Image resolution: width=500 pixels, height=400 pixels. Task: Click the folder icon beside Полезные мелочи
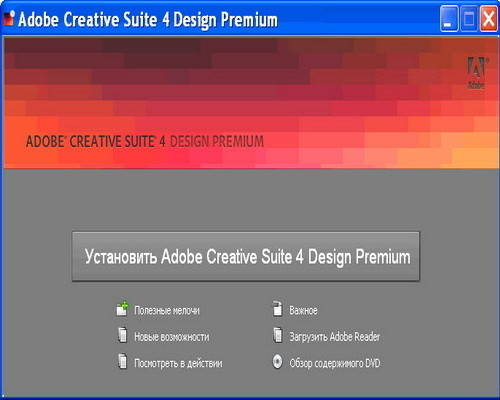(122, 309)
